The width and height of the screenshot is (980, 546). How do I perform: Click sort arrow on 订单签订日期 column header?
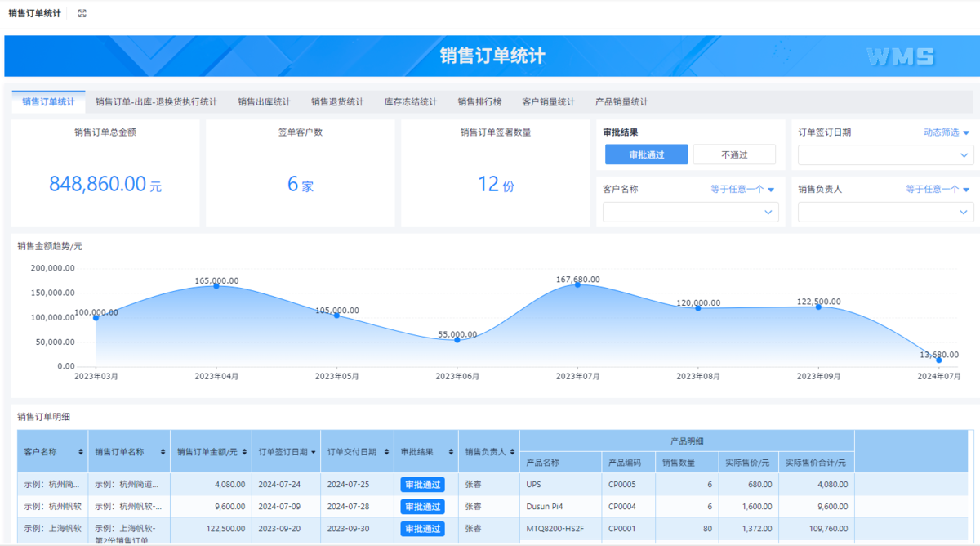pyautogui.click(x=313, y=452)
